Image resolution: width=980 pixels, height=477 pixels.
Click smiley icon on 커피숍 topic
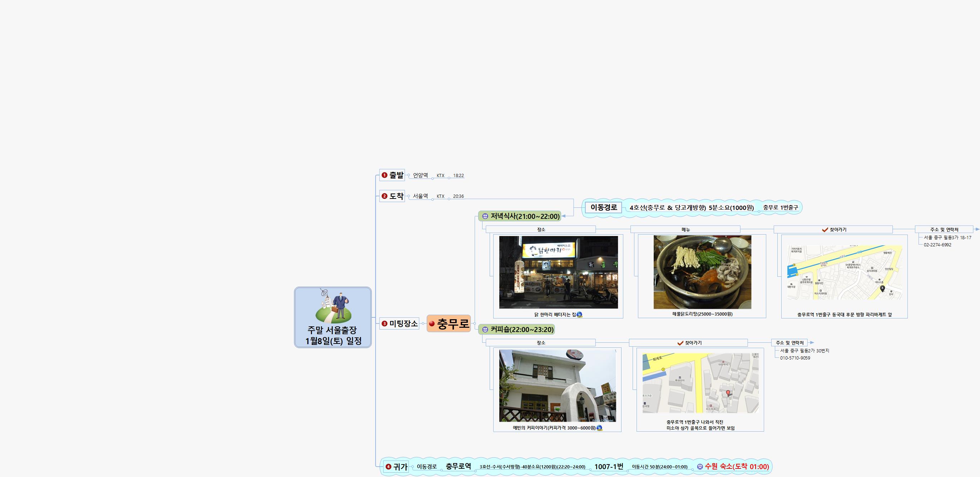pyautogui.click(x=485, y=330)
